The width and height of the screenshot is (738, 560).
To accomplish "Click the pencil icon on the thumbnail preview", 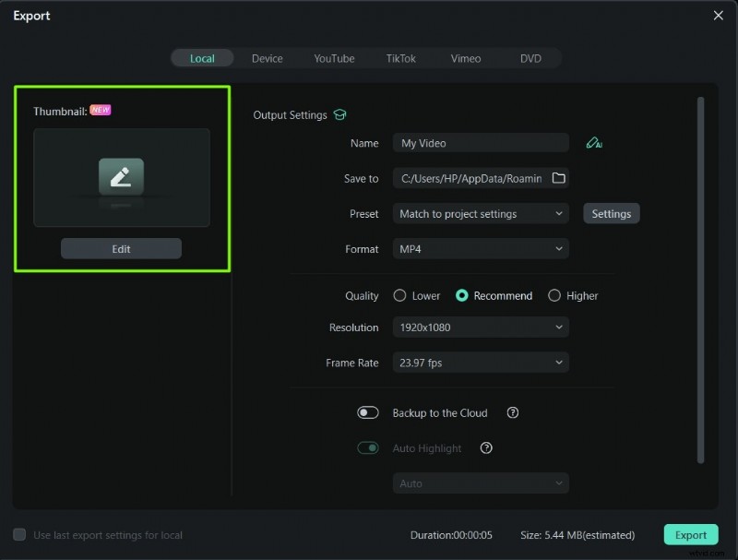I will point(121,176).
